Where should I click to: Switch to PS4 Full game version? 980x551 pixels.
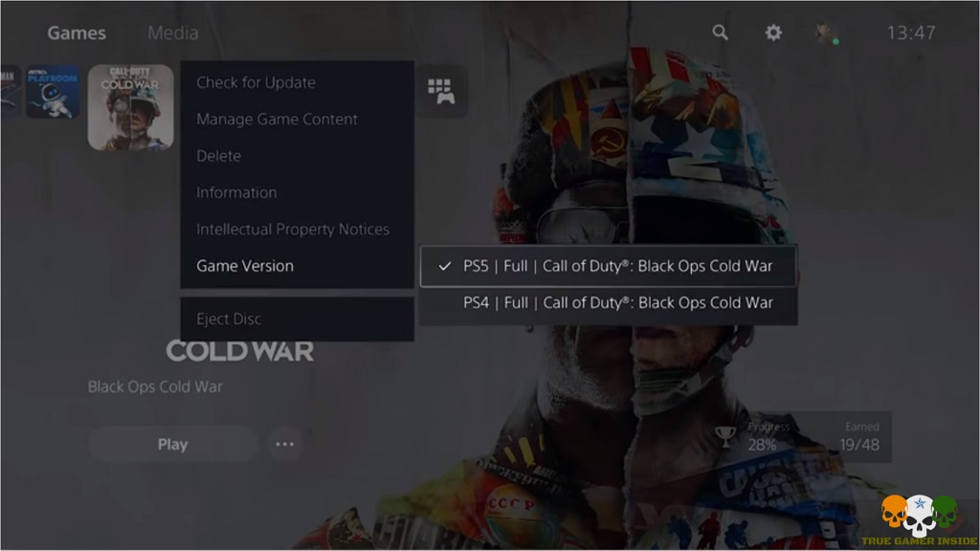(x=609, y=303)
